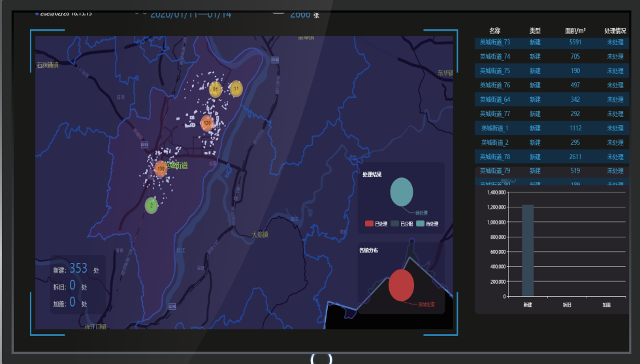The width and height of the screenshot is (640, 364).
Task: Click the 新建 353 count statistic
Action: click(78, 269)
